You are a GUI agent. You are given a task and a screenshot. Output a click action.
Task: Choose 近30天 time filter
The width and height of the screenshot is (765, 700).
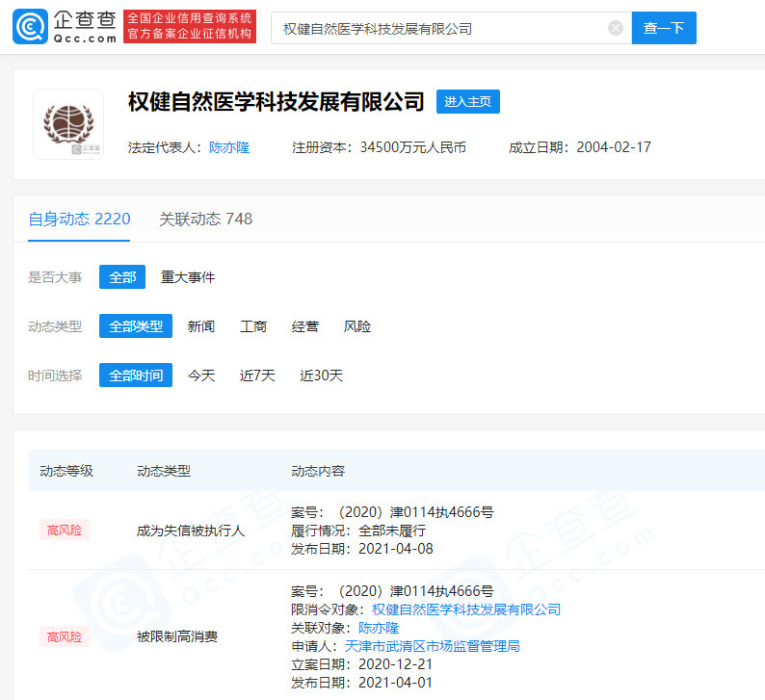coord(321,376)
